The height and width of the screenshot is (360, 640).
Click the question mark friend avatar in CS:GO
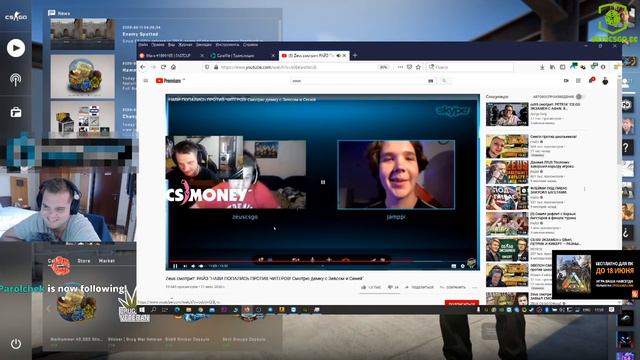(x=628, y=147)
